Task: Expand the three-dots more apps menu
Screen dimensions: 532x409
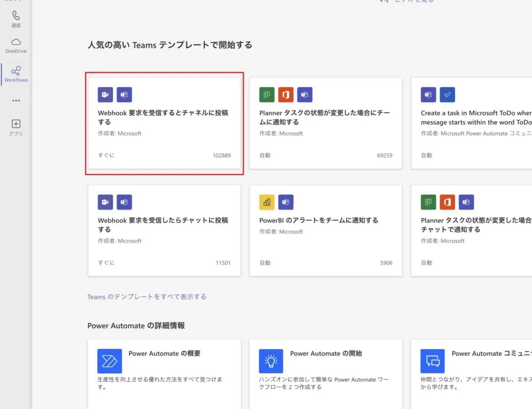Action: [x=16, y=101]
